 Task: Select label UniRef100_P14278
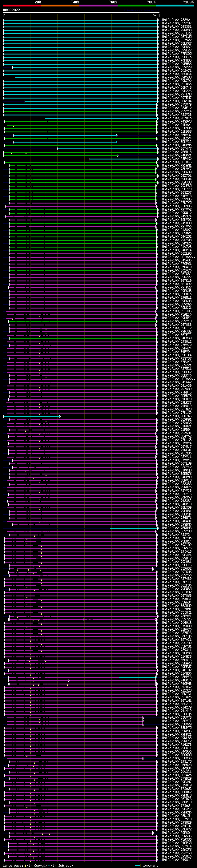tap(177, 745)
